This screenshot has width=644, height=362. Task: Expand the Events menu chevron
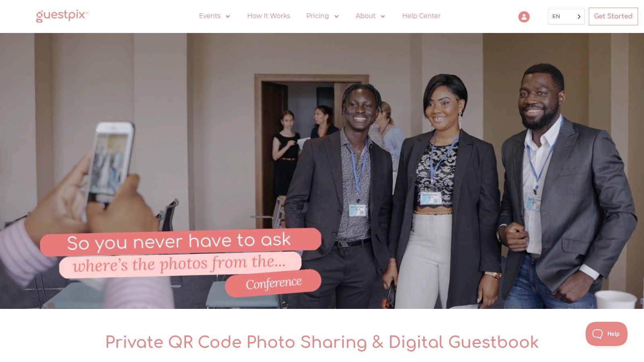point(228,16)
